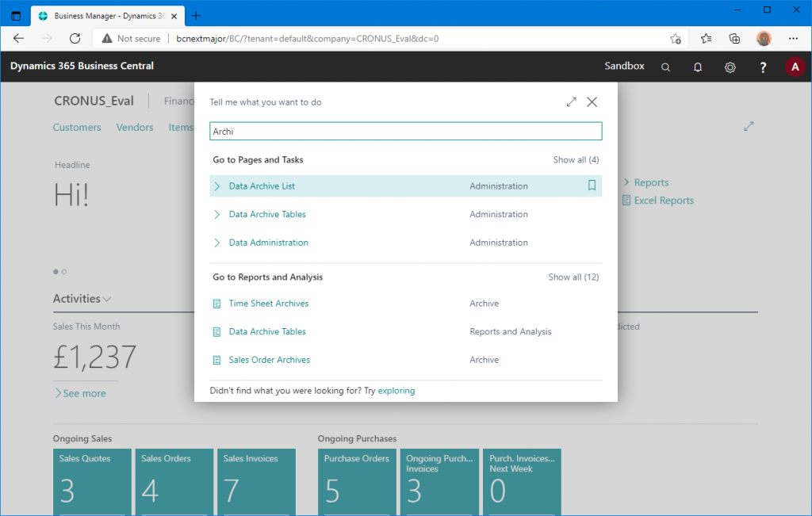Viewport: 812px width, 516px height.
Task: Open the user account avatar A
Action: [795, 67]
